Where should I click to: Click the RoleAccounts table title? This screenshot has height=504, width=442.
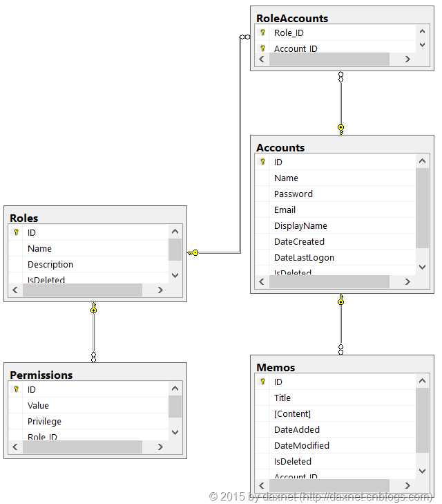tap(292, 19)
